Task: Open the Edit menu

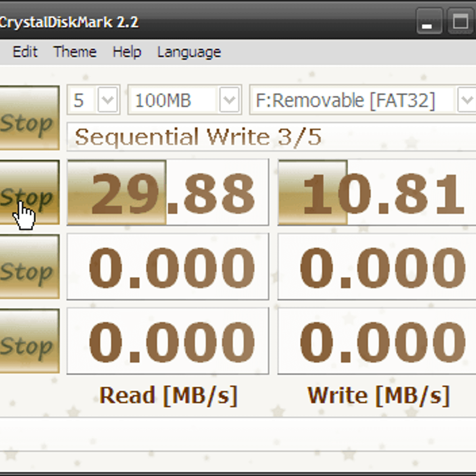Action: [25, 52]
